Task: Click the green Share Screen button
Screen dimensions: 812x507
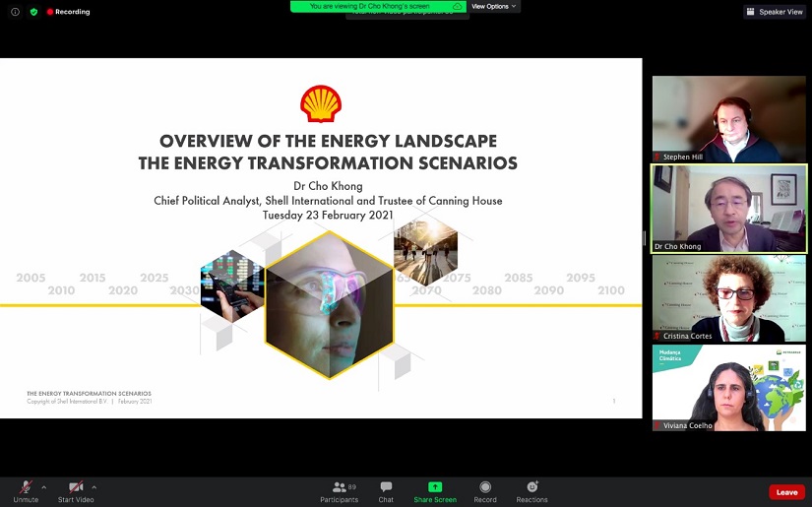Action: click(x=435, y=492)
